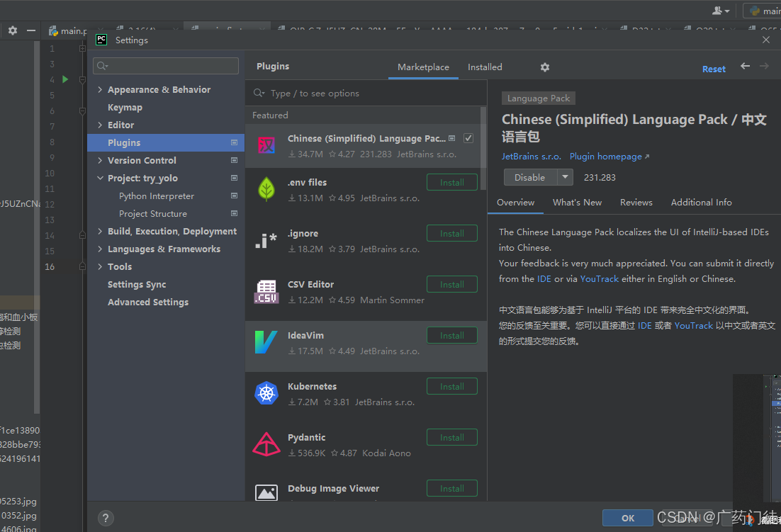
Task: Click Install for IdeaVim plugin
Action: (451, 336)
